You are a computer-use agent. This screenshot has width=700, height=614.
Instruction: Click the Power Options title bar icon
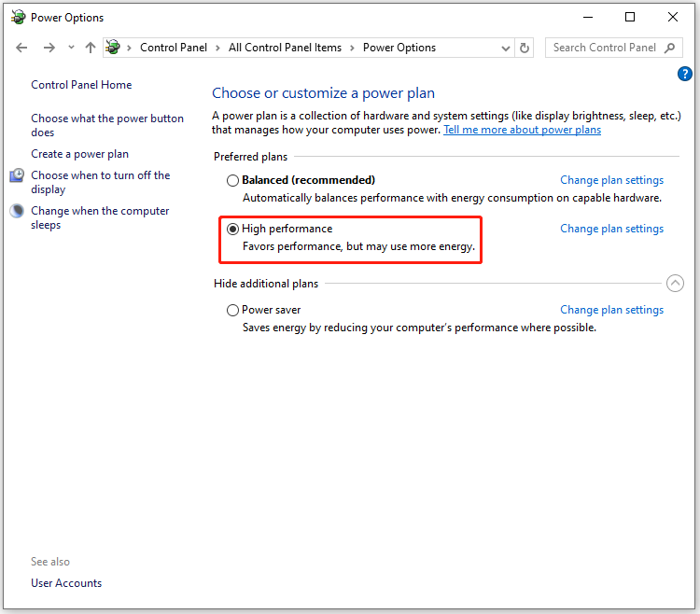pos(18,17)
